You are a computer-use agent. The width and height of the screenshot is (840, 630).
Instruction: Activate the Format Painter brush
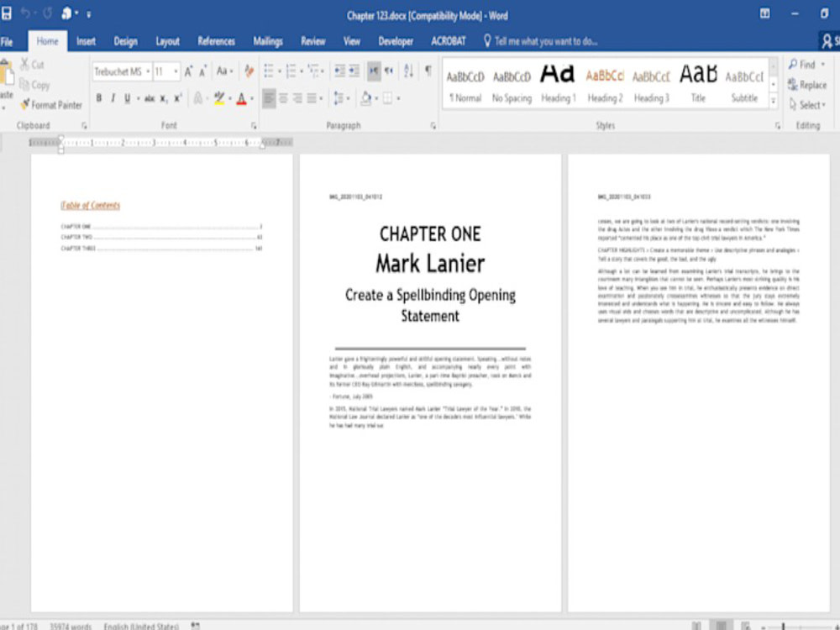(x=24, y=104)
